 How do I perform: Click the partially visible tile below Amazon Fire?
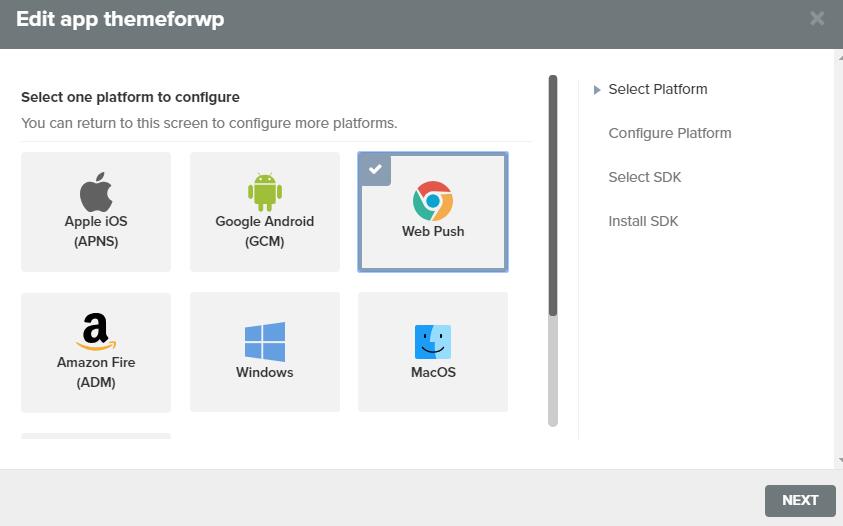tap(96, 436)
